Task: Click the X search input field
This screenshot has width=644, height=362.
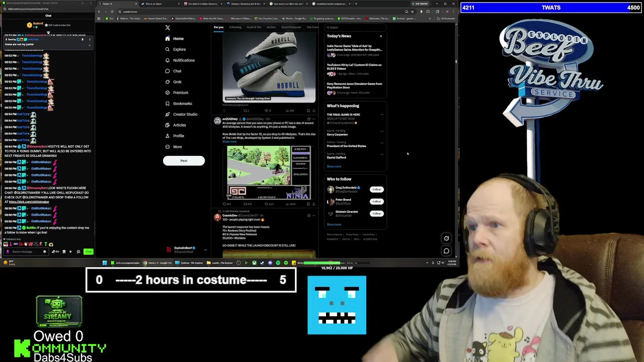Action: (355, 27)
